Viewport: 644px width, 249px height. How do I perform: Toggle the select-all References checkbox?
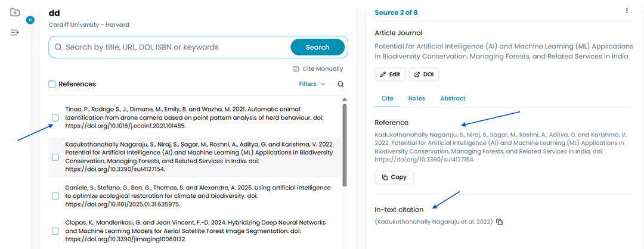click(x=52, y=85)
